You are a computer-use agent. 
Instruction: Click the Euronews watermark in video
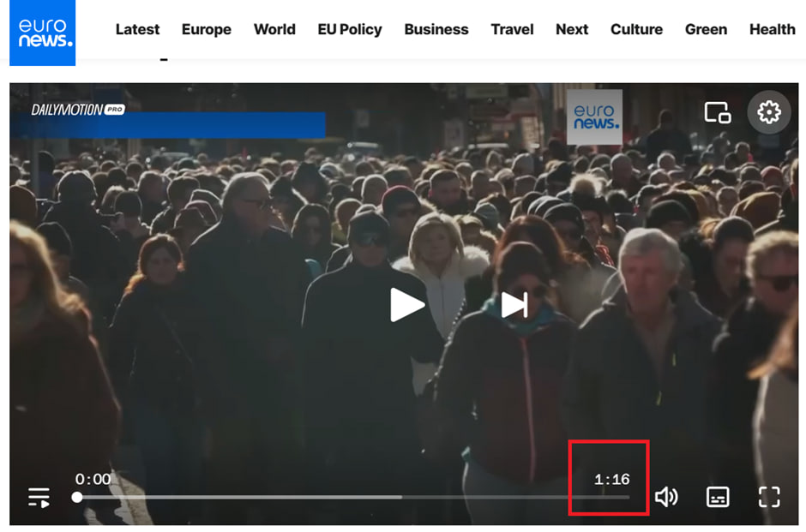pyautogui.click(x=594, y=117)
